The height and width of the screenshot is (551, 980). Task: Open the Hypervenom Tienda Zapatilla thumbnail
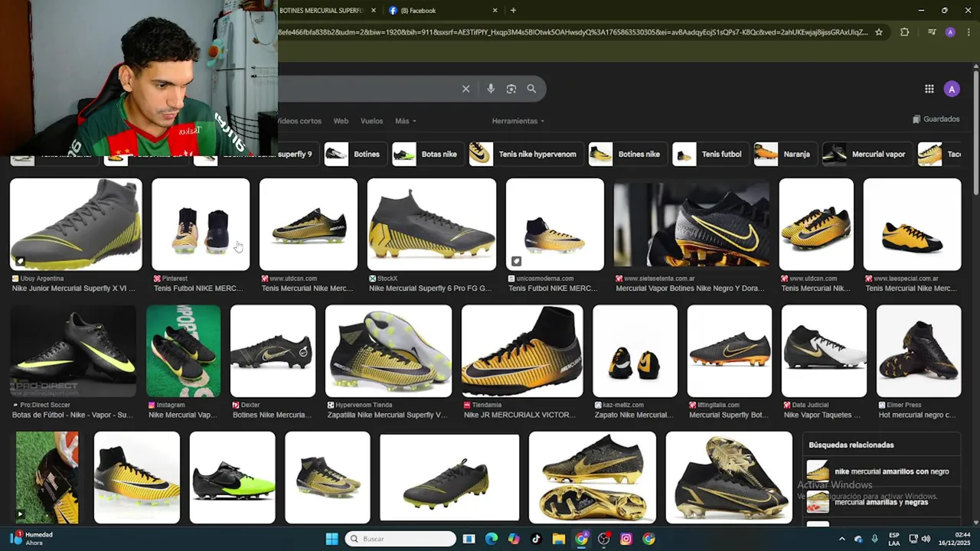click(x=389, y=350)
